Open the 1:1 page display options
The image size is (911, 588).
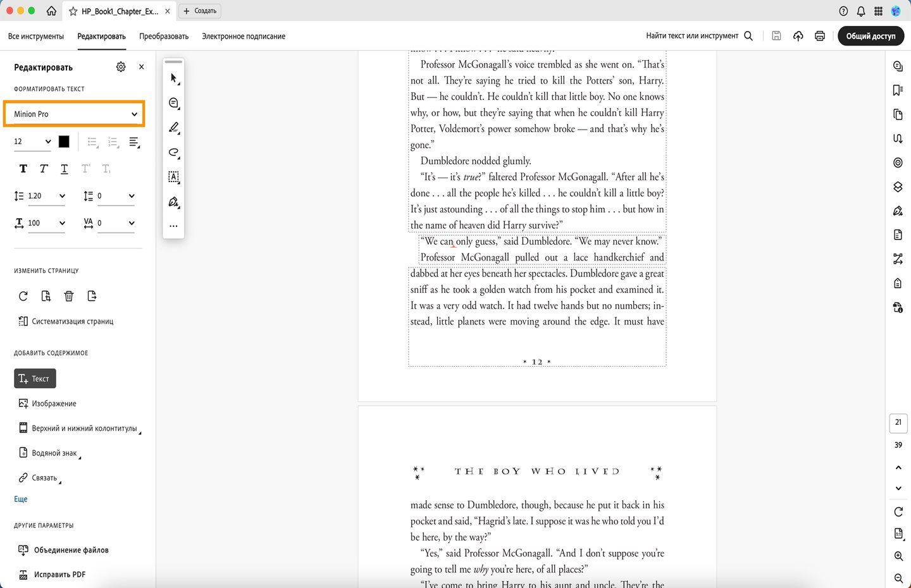(x=898, y=534)
